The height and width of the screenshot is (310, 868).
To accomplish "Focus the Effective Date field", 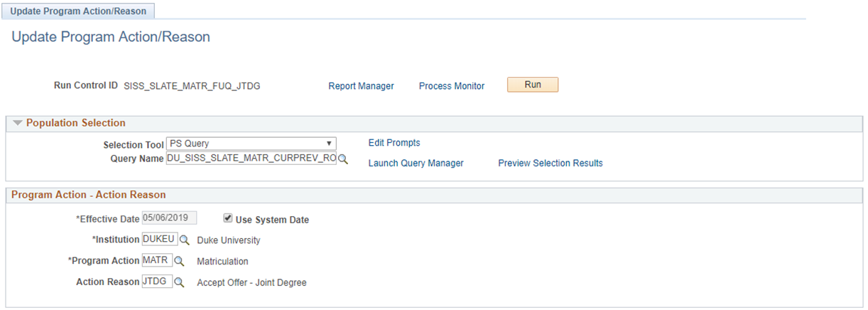I will click(x=169, y=219).
